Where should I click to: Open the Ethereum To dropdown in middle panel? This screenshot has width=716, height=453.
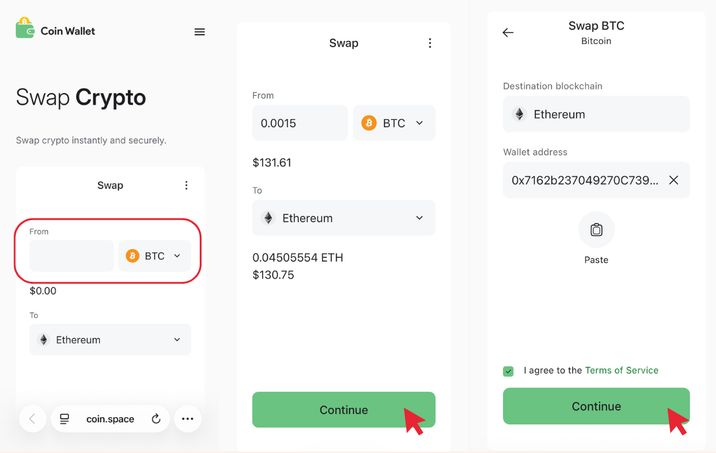[343, 218]
